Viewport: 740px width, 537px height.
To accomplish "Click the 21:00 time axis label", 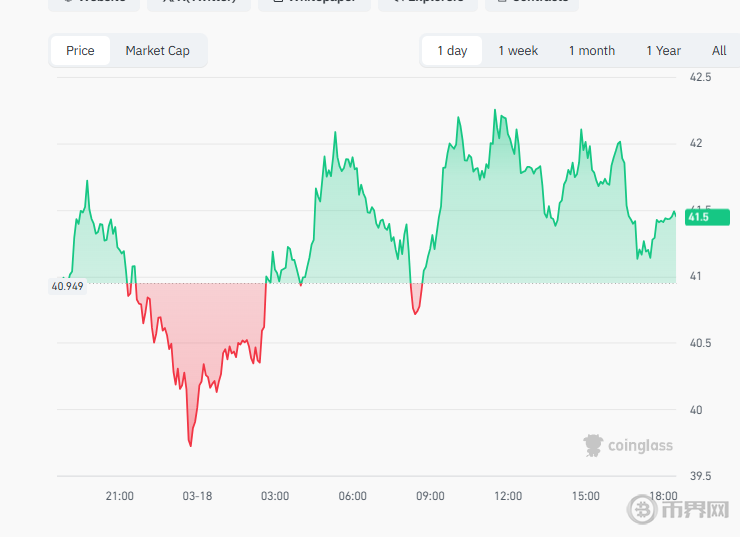I will 119,496.
